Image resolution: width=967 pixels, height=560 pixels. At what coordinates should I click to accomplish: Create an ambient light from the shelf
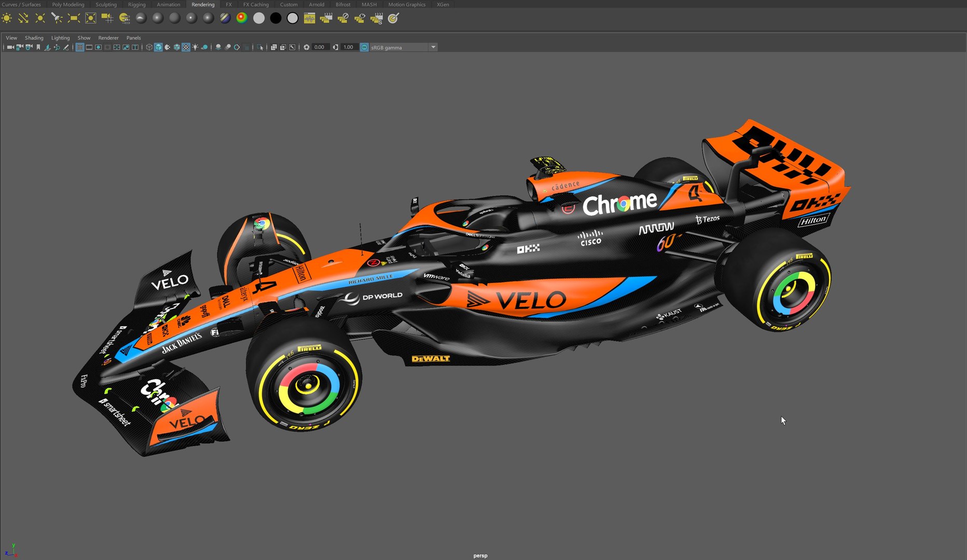click(x=7, y=18)
